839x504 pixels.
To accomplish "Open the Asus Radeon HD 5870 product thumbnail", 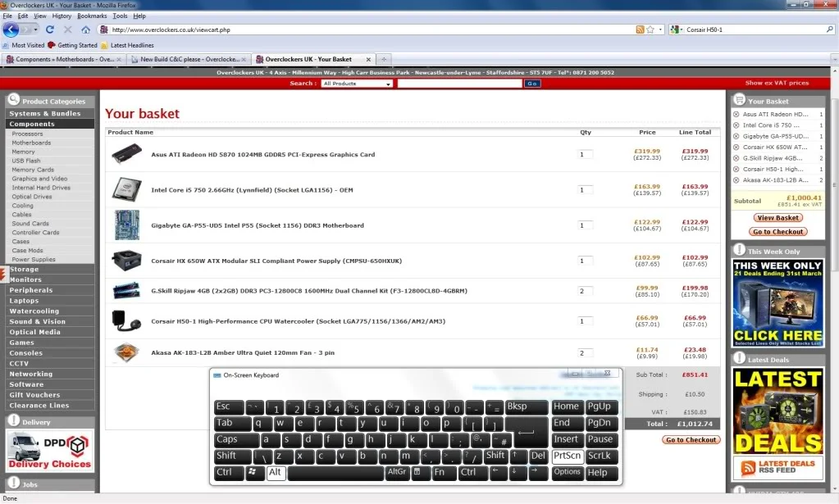I will click(x=127, y=154).
